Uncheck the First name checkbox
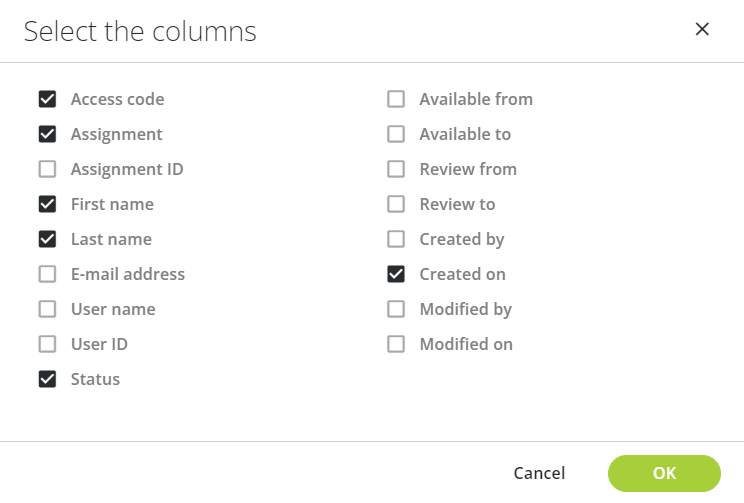744x503 pixels. pyautogui.click(x=47, y=204)
